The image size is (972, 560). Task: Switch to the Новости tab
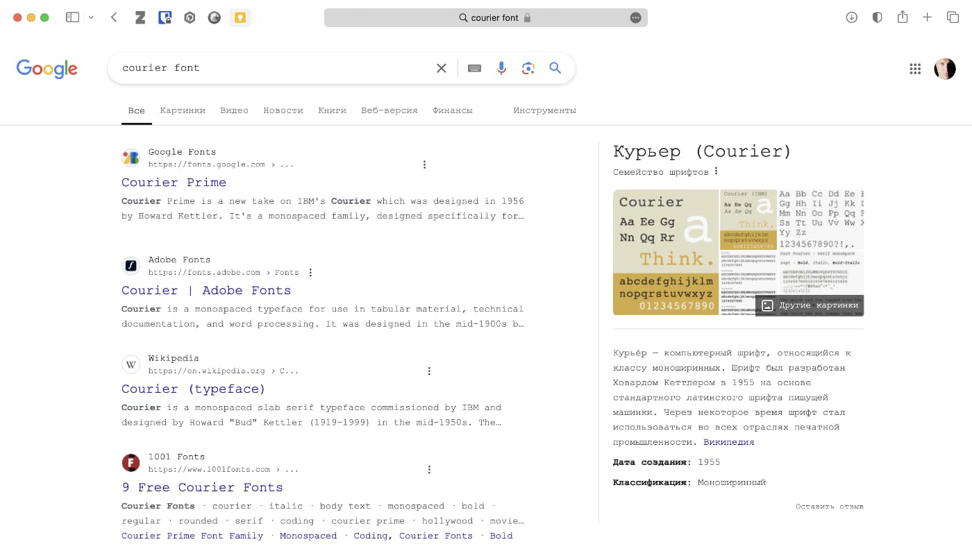click(283, 110)
